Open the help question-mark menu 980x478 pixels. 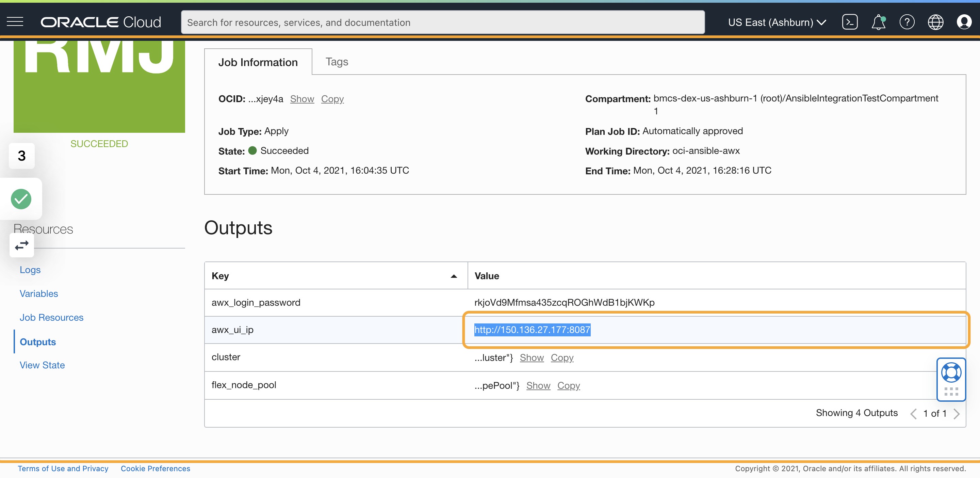[x=906, y=22]
